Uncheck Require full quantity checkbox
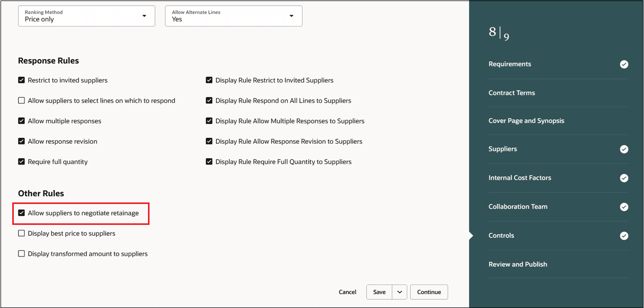The image size is (644, 308). point(21,162)
